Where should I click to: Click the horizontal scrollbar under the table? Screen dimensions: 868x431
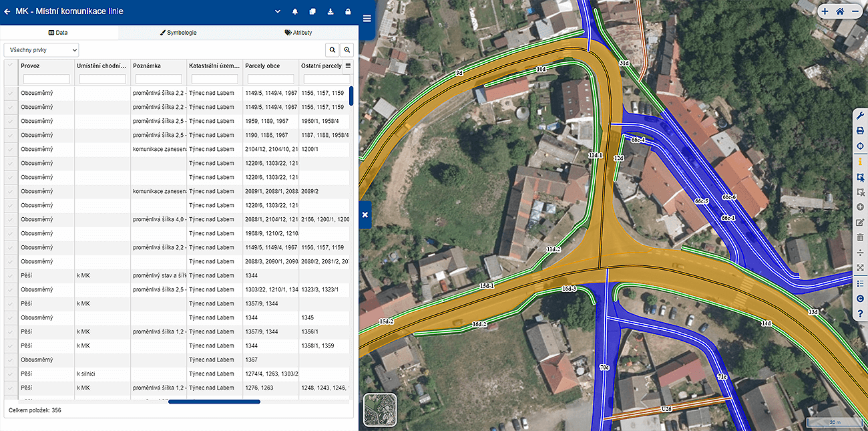point(214,402)
